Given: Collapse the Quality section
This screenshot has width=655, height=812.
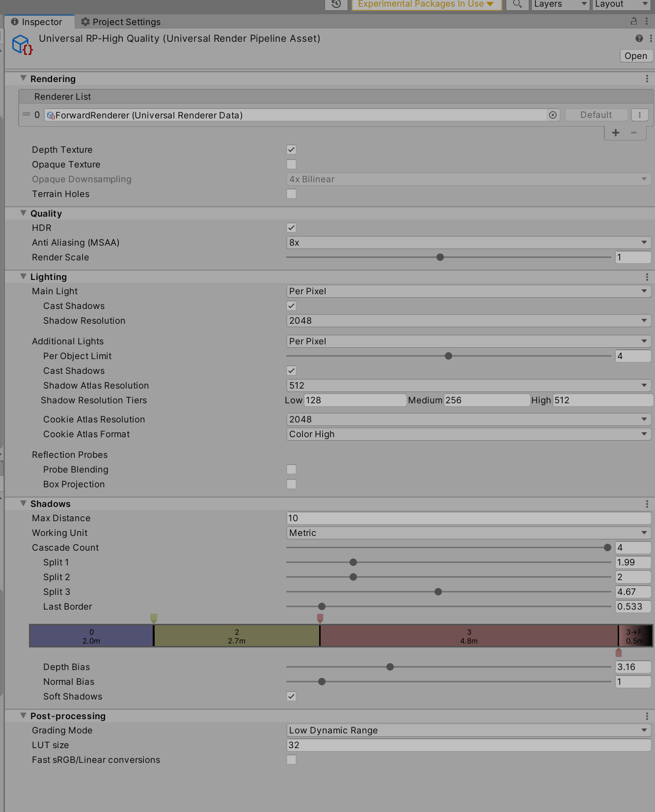Looking at the screenshot, I should click(x=23, y=213).
